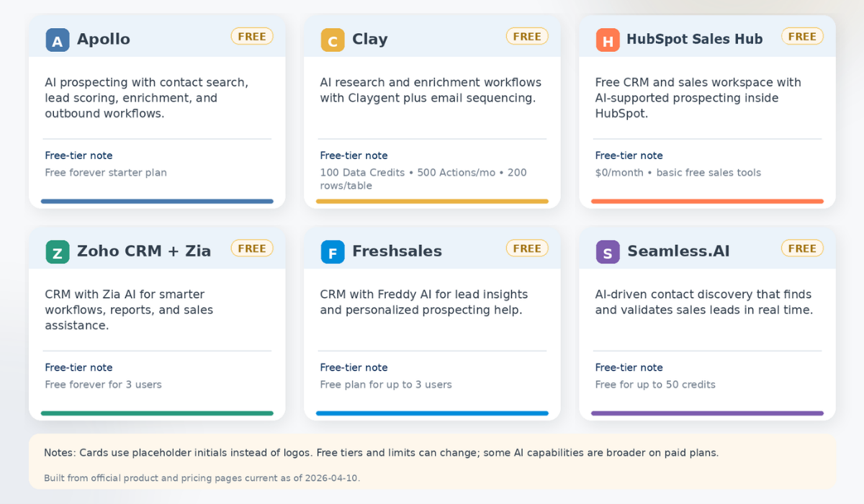Select the FREE badge on Freshsales card

[527, 248]
